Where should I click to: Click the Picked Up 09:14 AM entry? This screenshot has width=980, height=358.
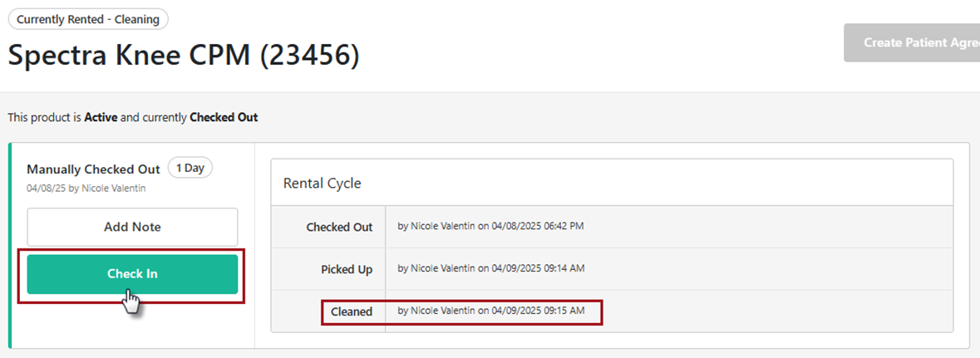coord(490,268)
